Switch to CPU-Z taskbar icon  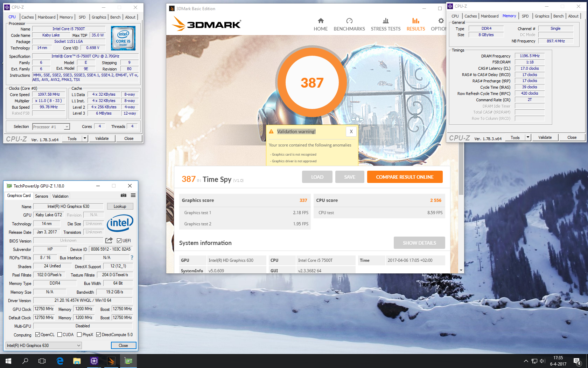coord(94,361)
